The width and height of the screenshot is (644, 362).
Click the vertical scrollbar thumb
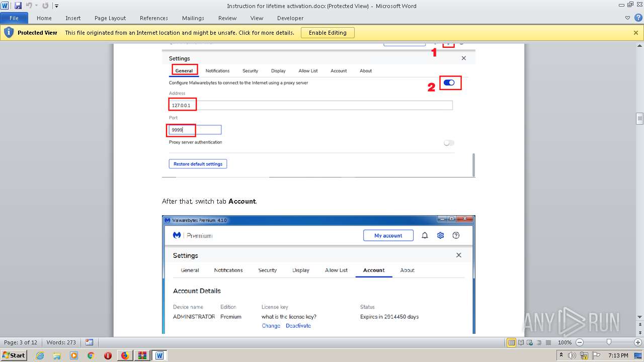pos(639,119)
